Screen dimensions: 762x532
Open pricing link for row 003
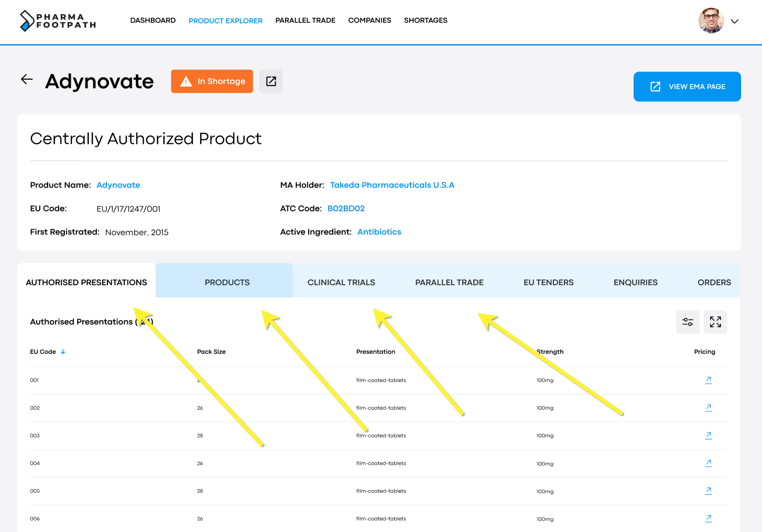click(x=709, y=436)
